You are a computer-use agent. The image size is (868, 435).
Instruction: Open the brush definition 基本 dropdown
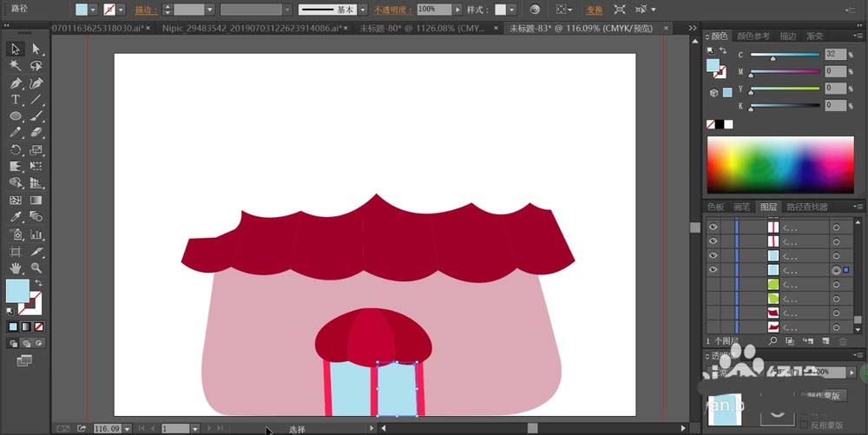click(363, 10)
